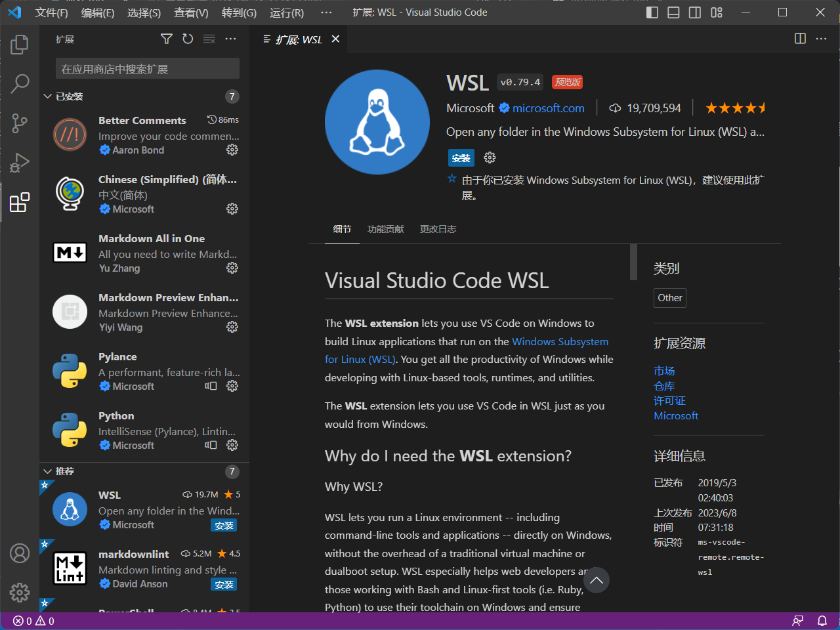Viewport: 840px width, 630px height.
Task: Open the 仓库 resource link
Action: [x=664, y=386]
